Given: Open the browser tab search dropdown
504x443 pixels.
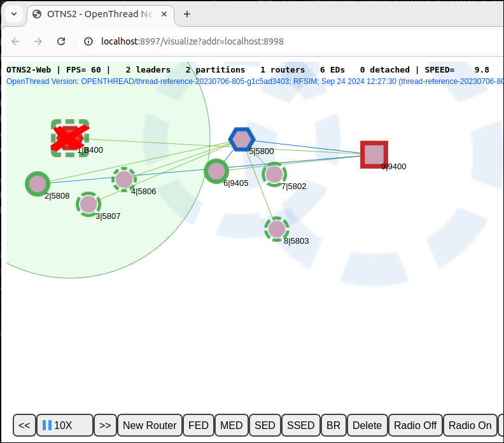Looking at the screenshot, I should click(x=14, y=13).
